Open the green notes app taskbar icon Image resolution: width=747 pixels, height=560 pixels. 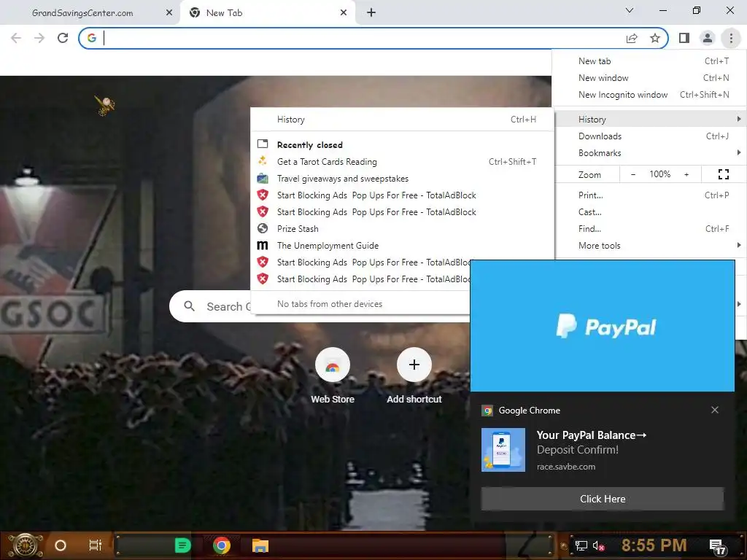coord(182,545)
